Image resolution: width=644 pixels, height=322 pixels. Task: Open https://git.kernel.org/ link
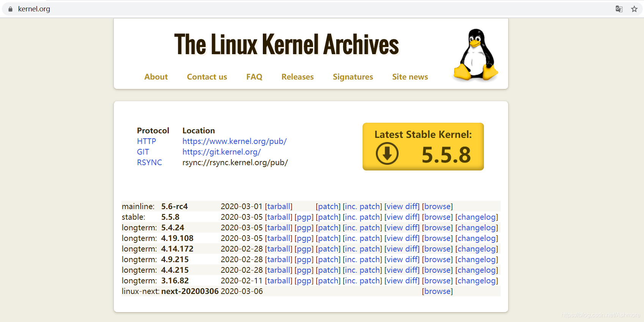pyautogui.click(x=221, y=152)
